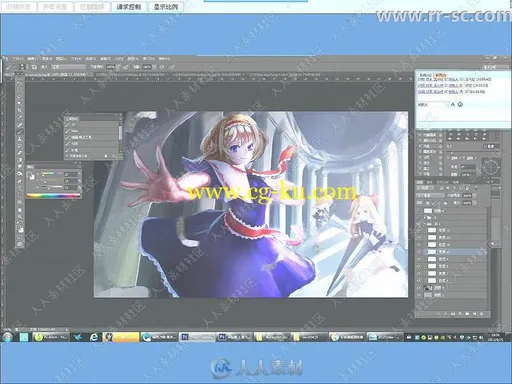
Task: Select the Type tool
Action: point(20,188)
